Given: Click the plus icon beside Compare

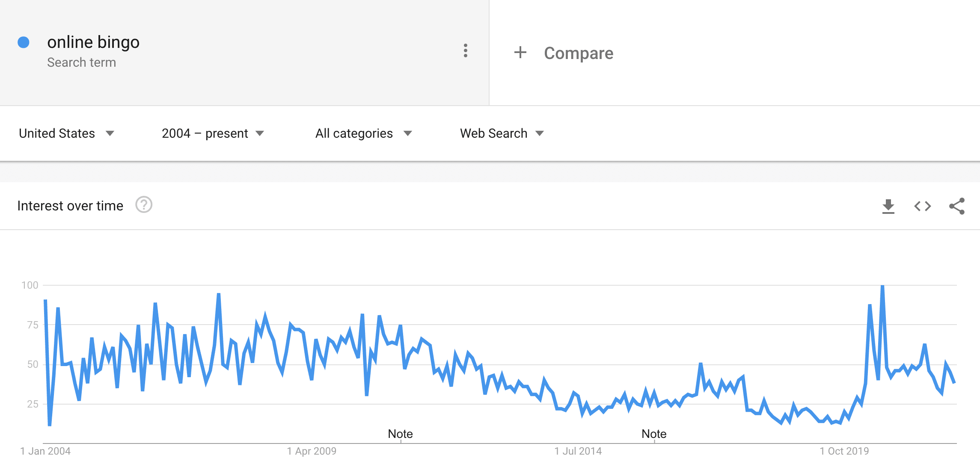Looking at the screenshot, I should (520, 53).
